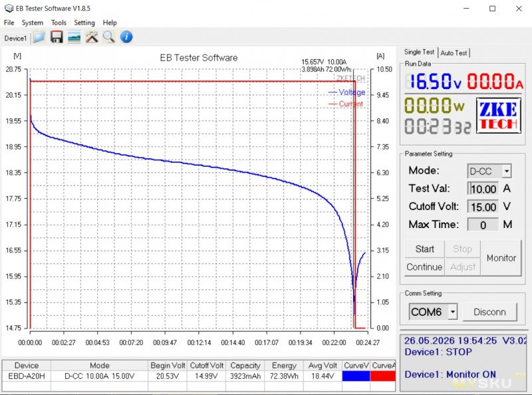The height and width of the screenshot is (395, 532).
Task: Open the Setting menu
Action: click(x=84, y=23)
